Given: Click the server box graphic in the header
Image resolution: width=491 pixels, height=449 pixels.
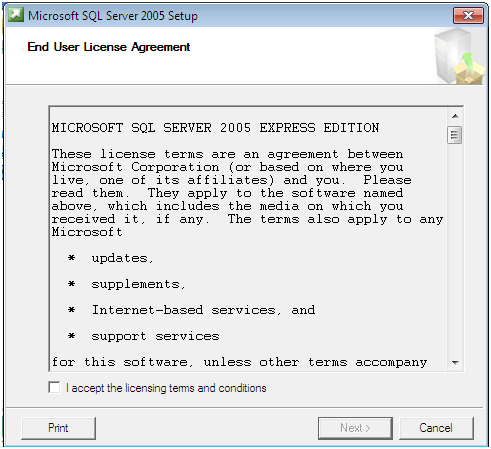Looking at the screenshot, I should click(x=459, y=56).
